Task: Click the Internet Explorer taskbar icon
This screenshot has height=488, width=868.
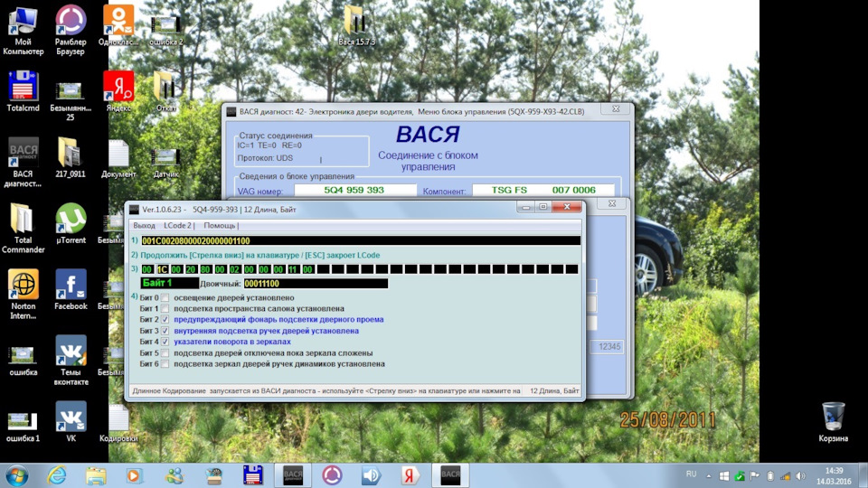Action: point(57,475)
